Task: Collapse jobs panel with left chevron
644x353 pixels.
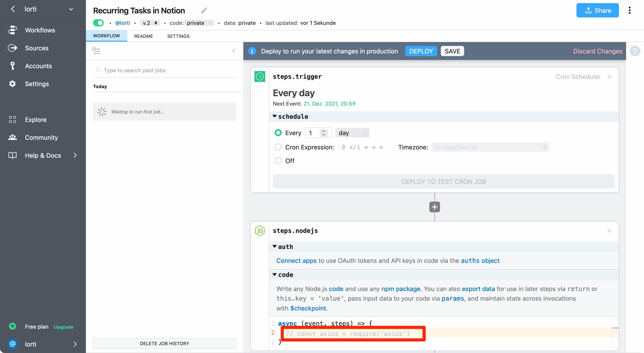Action: (x=234, y=51)
